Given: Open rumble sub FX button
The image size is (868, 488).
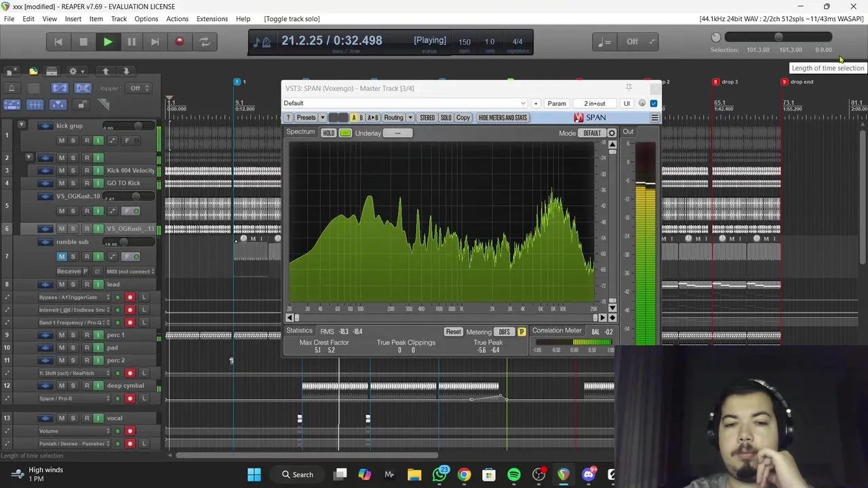Looking at the screenshot, I should click(127, 256).
